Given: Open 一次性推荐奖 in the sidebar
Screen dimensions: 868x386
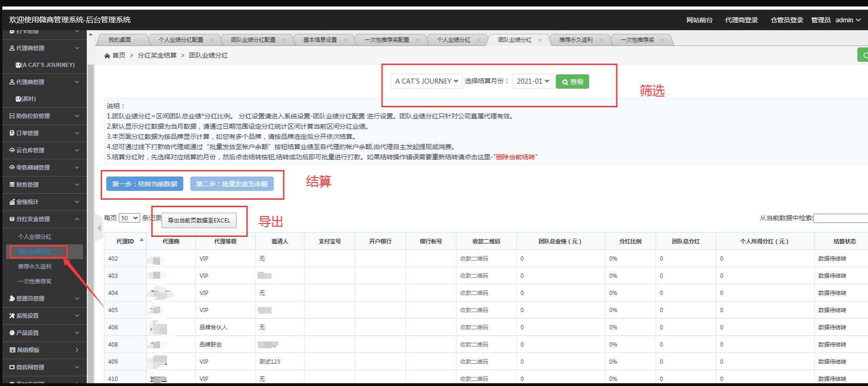Looking at the screenshot, I should point(35,281).
